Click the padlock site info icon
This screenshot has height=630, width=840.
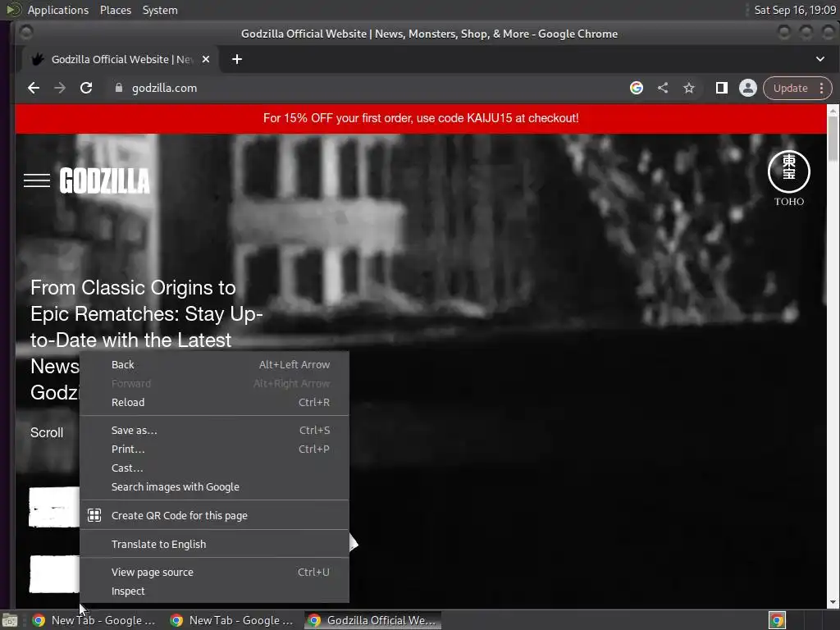tap(118, 88)
